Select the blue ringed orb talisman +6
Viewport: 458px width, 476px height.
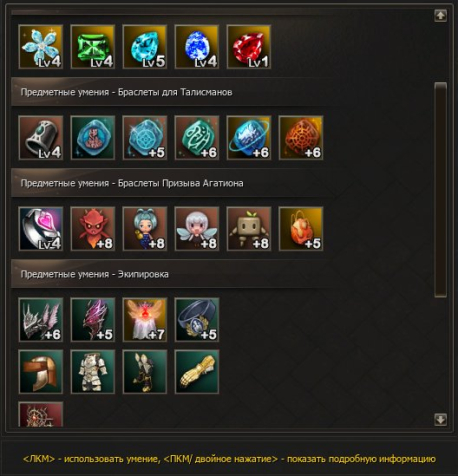click(x=249, y=138)
